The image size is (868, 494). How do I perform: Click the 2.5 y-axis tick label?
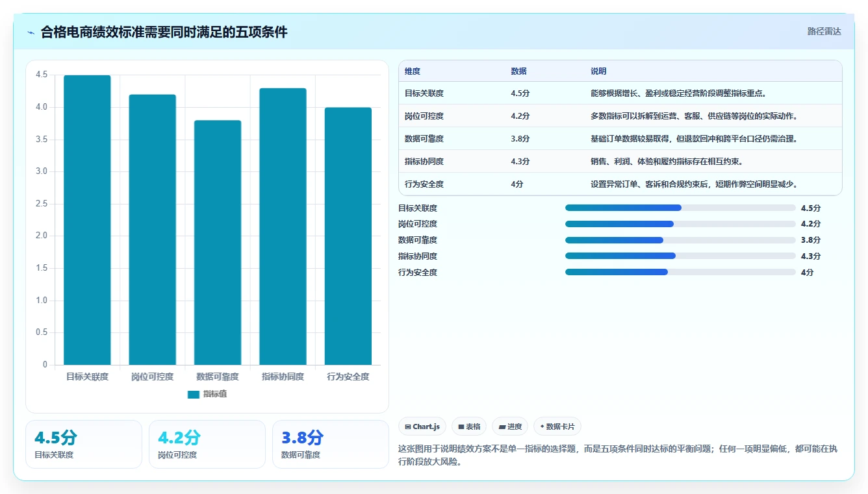pos(42,204)
